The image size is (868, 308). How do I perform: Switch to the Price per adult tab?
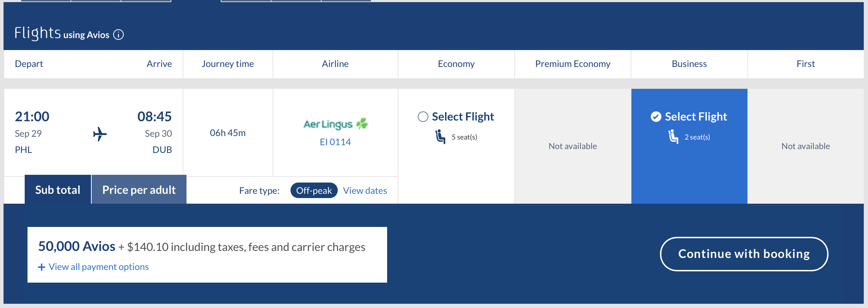coord(139,189)
